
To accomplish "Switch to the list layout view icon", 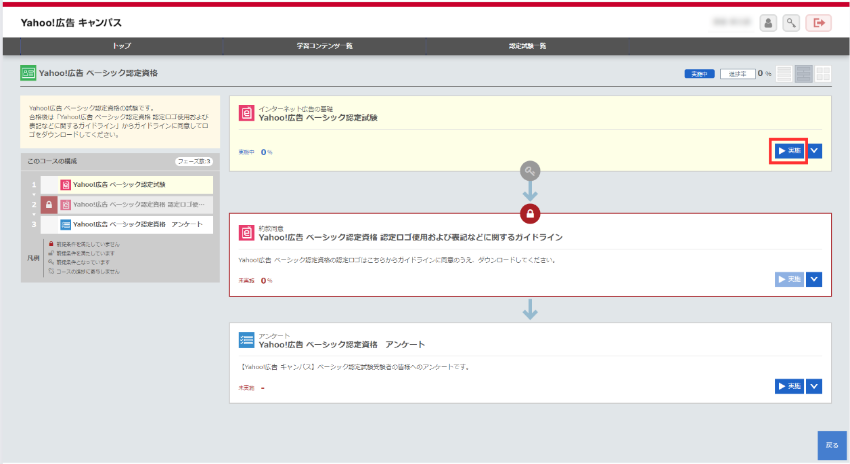I will 784,74.
